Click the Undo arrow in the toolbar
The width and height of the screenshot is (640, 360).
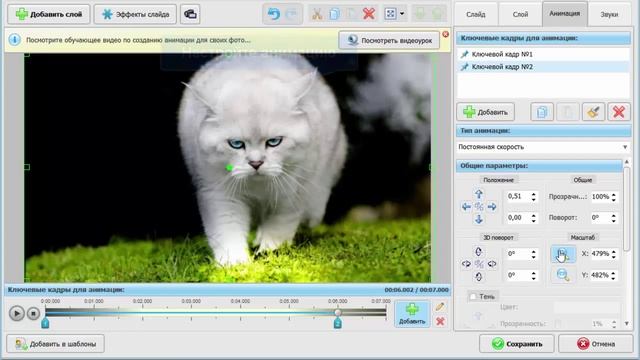[x=273, y=14]
